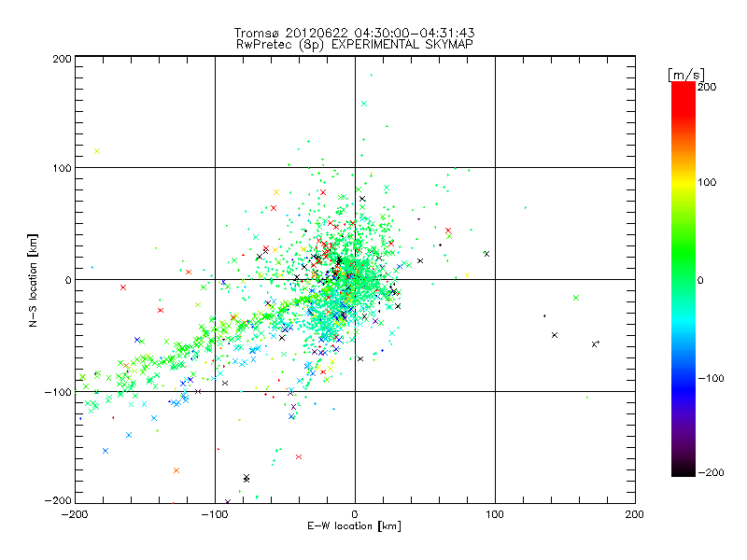Click the x-axis tick label '0'
The width and height of the screenshot is (747, 560).
coord(355,514)
